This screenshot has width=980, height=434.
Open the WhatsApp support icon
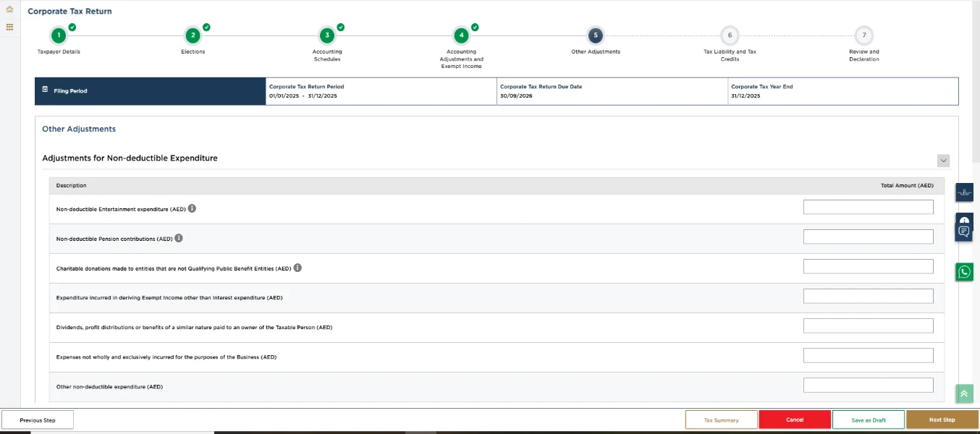964,272
